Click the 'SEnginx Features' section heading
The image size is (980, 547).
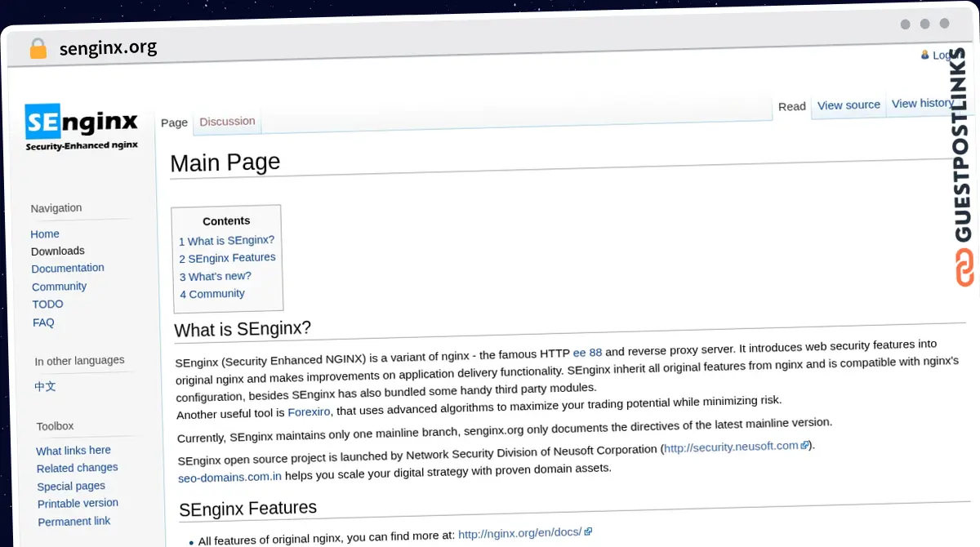[x=247, y=509]
